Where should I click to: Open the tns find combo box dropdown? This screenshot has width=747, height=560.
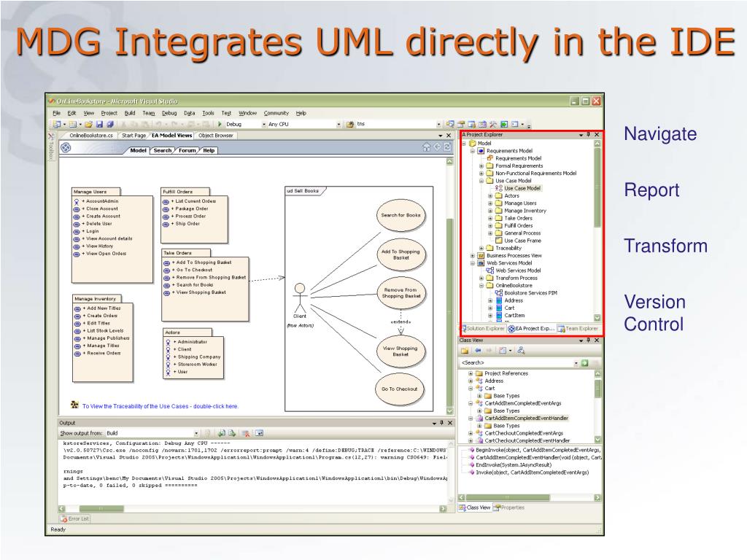pos(438,124)
